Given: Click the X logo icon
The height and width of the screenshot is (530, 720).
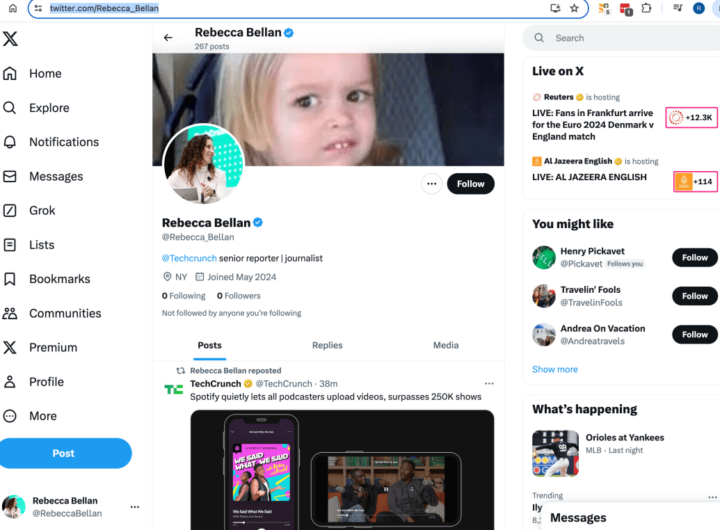Looking at the screenshot, I should click(10, 39).
